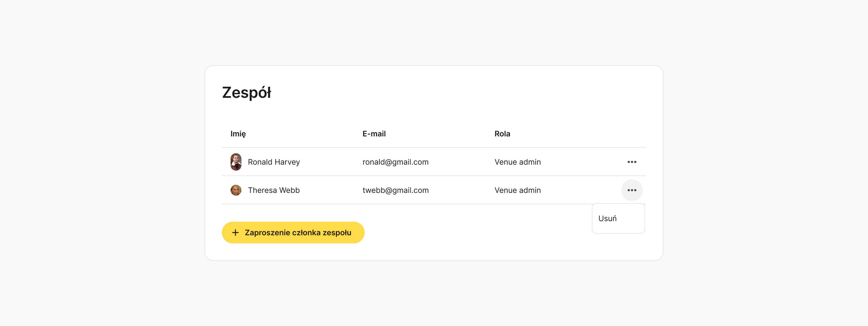
Task: Click Theresa Webb's Venue admin role
Action: (x=517, y=190)
